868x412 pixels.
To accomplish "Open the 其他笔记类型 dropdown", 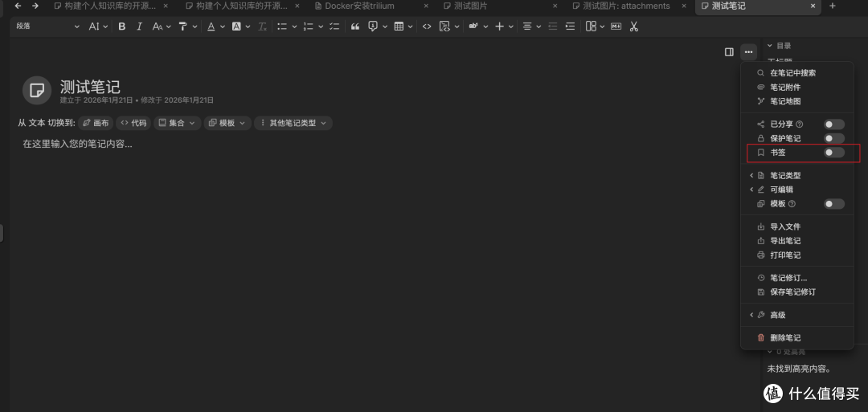I will click(x=293, y=123).
